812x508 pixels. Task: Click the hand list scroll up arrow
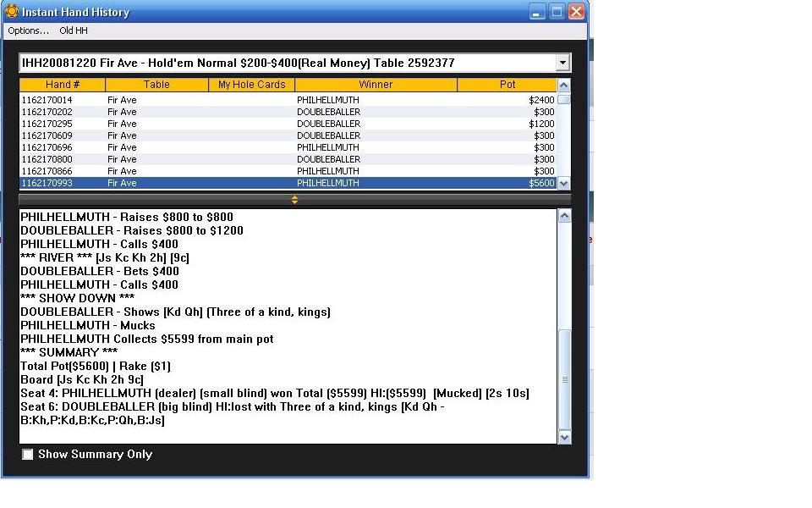point(564,86)
